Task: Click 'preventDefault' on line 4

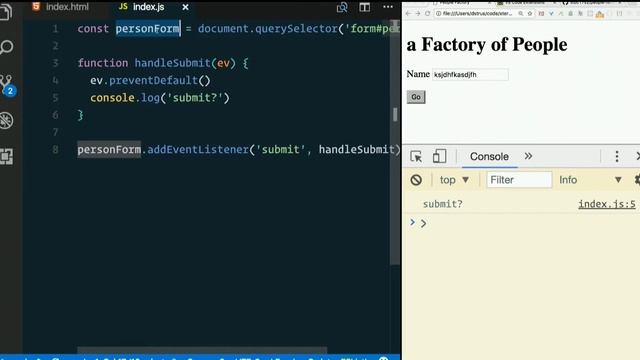Action: coord(153,80)
